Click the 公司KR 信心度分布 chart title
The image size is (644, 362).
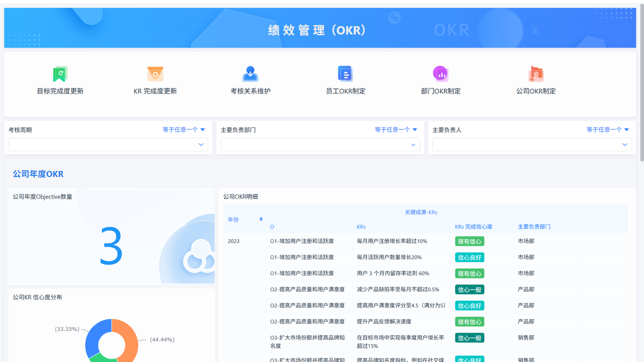(x=38, y=297)
